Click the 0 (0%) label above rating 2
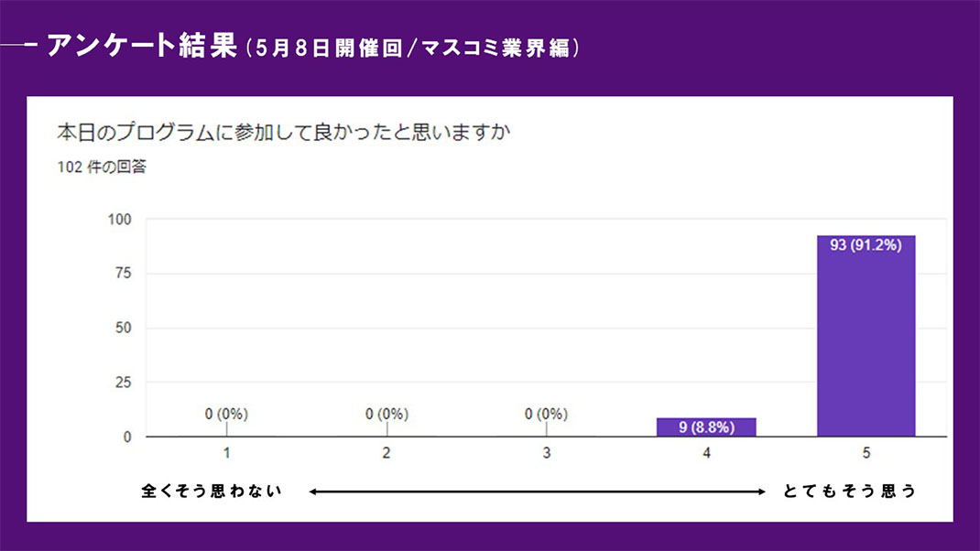Screen dimensions: 980x551 coord(387,414)
